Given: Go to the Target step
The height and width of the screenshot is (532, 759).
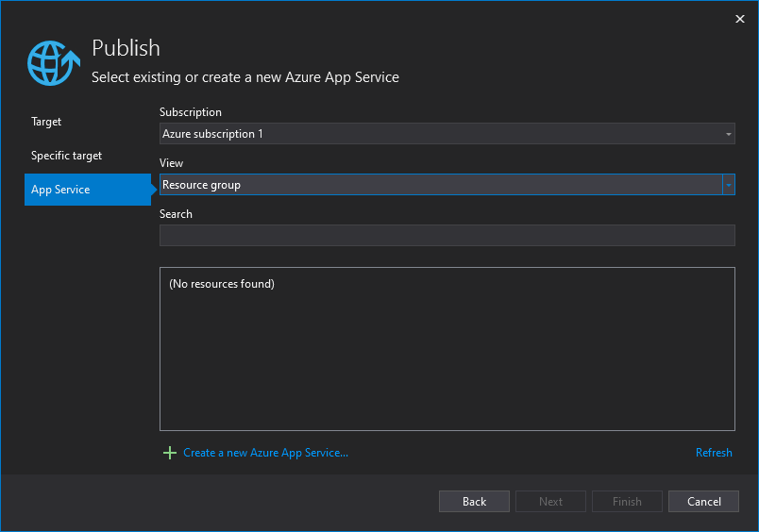Looking at the screenshot, I should coord(46,122).
